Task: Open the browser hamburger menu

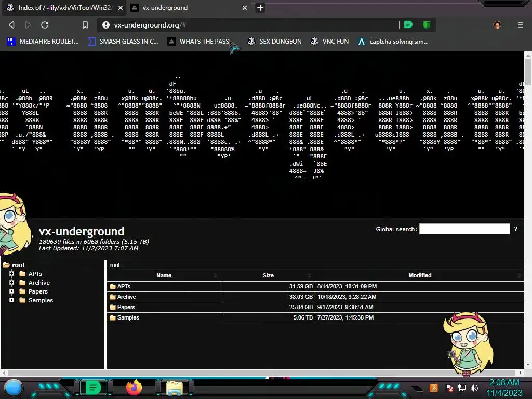Action: 521,25
